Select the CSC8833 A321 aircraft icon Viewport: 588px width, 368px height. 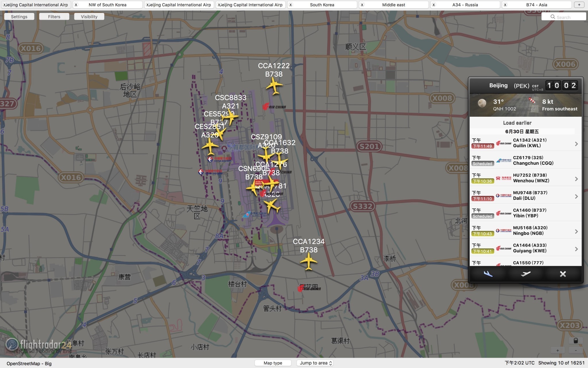pos(230,116)
